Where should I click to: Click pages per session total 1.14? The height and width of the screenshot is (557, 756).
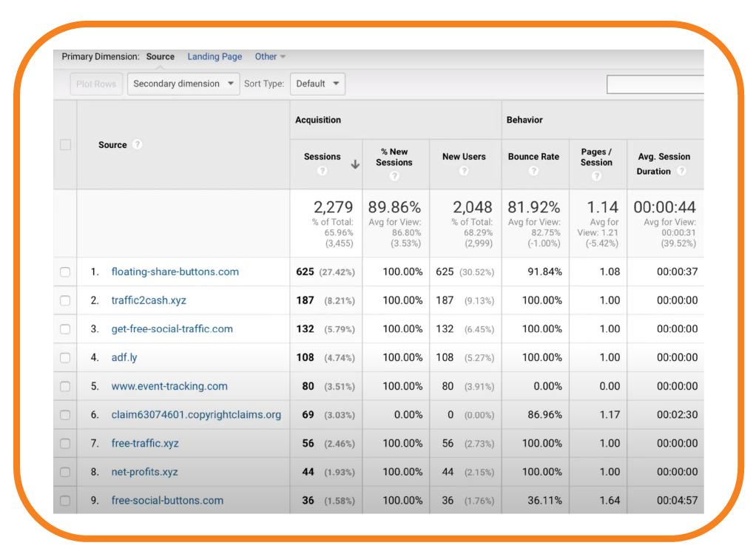[x=603, y=207]
